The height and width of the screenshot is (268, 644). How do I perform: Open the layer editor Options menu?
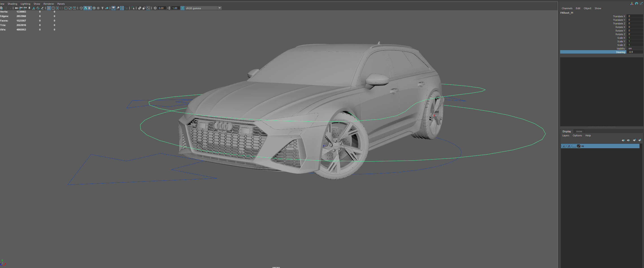(x=577, y=135)
